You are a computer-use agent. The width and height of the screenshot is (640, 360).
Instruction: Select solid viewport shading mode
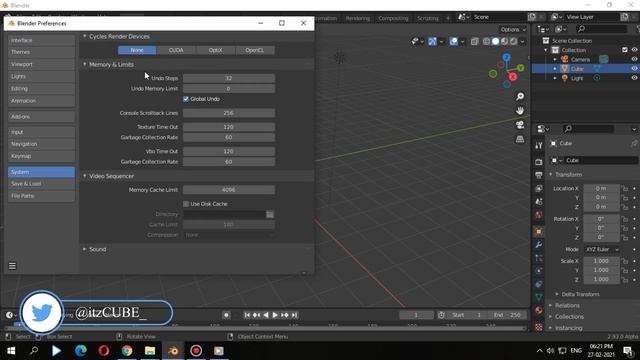click(496, 41)
